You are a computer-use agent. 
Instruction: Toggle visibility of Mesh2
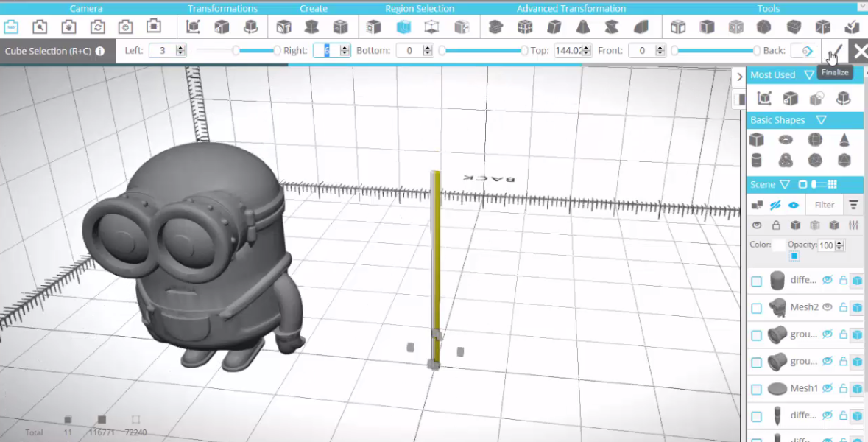click(828, 307)
